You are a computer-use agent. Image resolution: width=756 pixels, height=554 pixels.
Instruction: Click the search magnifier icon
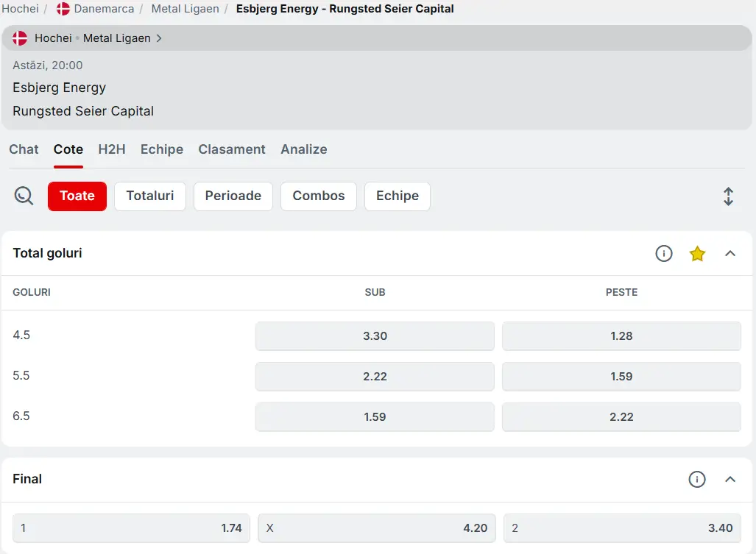(x=24, y=196)
